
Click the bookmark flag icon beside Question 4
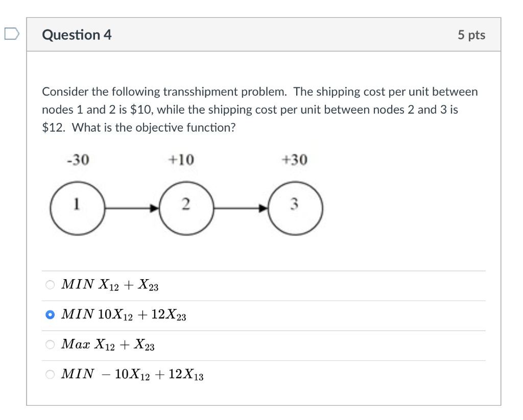[x=12, y=34]
